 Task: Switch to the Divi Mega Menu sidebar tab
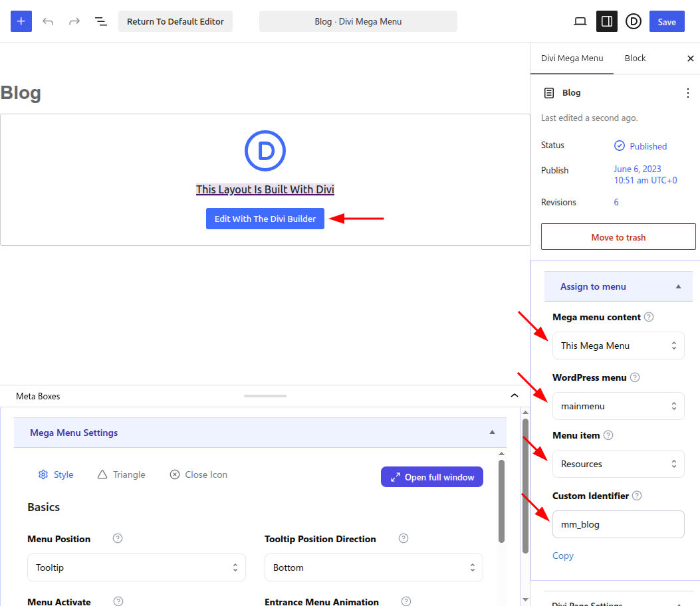tap(572, 58)
